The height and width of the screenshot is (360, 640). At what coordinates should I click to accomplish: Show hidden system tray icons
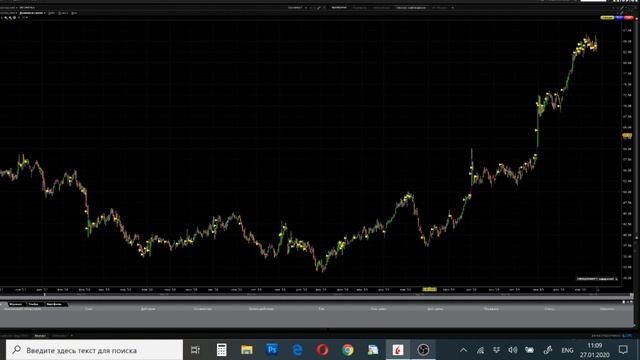click(463, 350)
